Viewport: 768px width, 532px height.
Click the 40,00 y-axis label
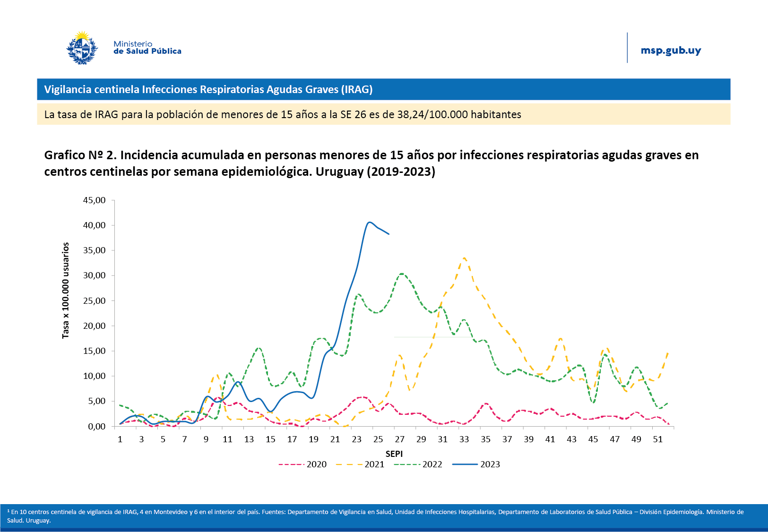point(95,225)
